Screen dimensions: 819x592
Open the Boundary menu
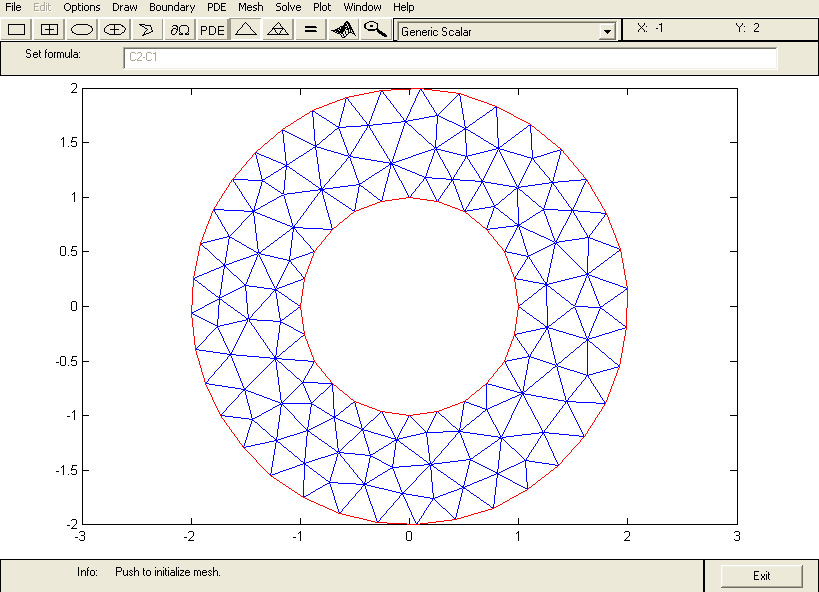[x=172, y=7]
